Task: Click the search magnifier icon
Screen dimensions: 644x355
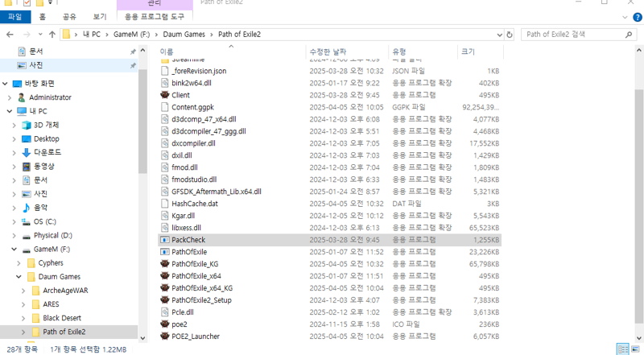Action: (x=629, y=35)
